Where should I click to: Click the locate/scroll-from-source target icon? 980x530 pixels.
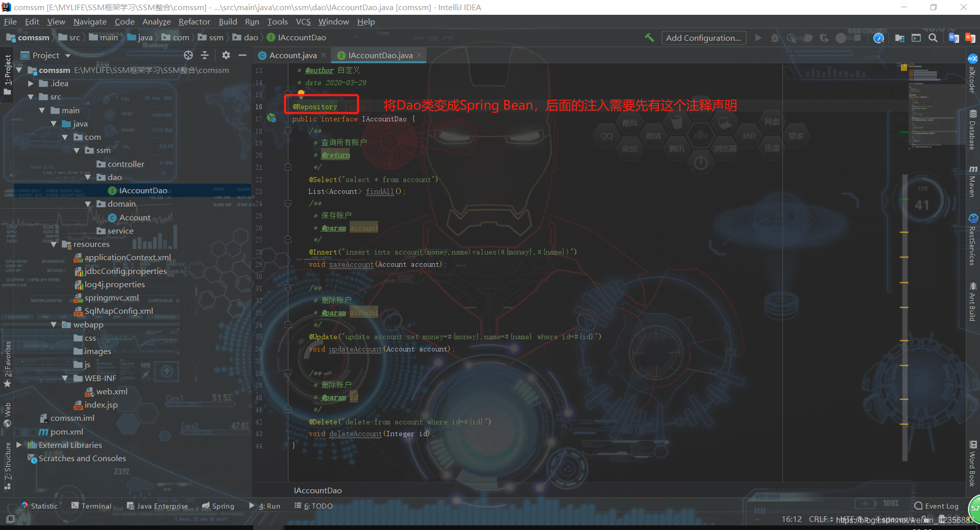[x=188, y=55]
